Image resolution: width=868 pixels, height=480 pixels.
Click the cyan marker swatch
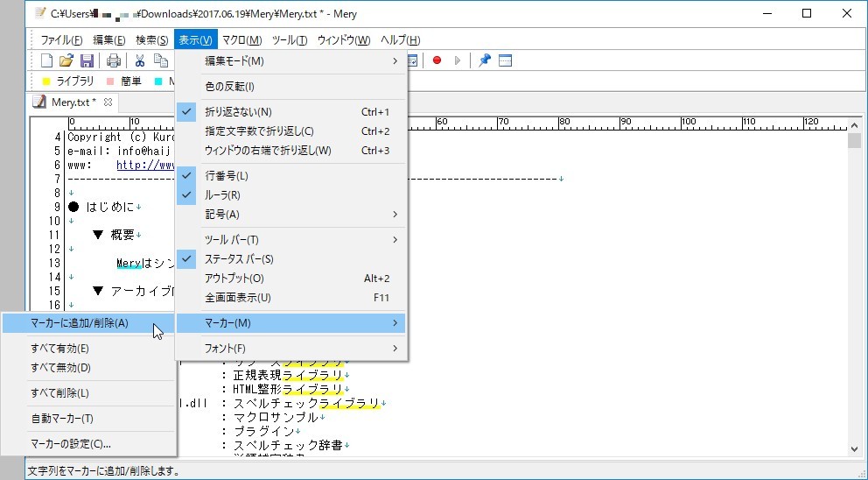158,81
